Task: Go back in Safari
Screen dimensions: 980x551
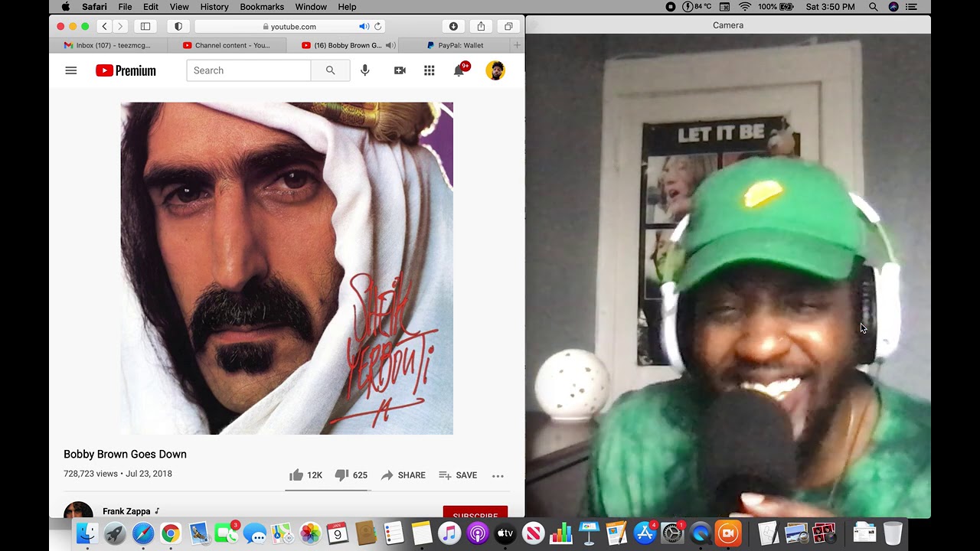Action: tap(105, 26)
